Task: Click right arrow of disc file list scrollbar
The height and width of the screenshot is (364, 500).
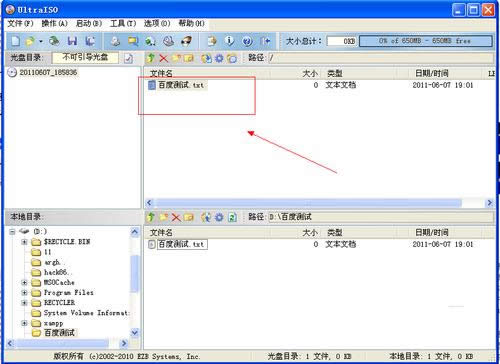Action: (489, 203)
